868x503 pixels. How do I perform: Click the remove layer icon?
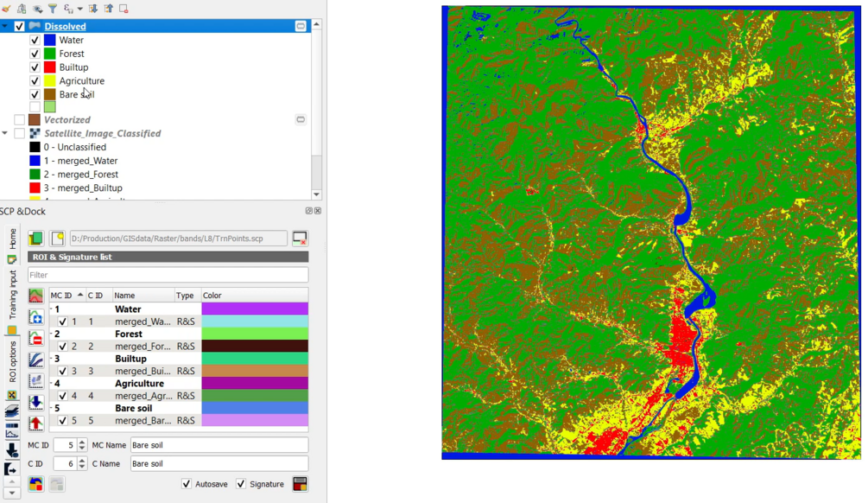pyautogui.click(x=124, y=9)
